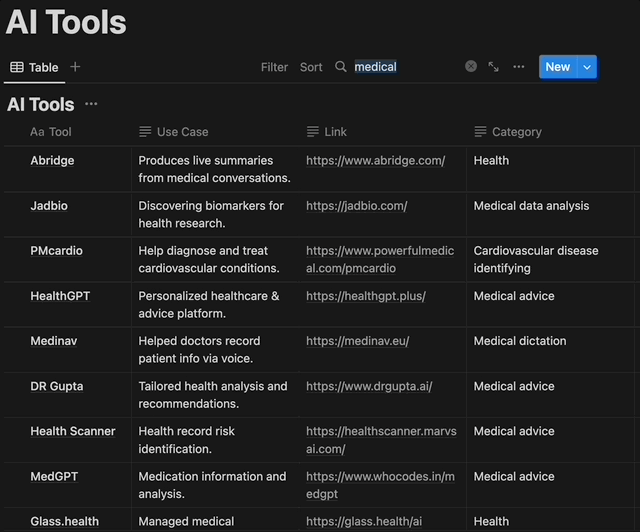Add a new view with plus icon
The image size is (640, 532).
(x=75, y=67)
